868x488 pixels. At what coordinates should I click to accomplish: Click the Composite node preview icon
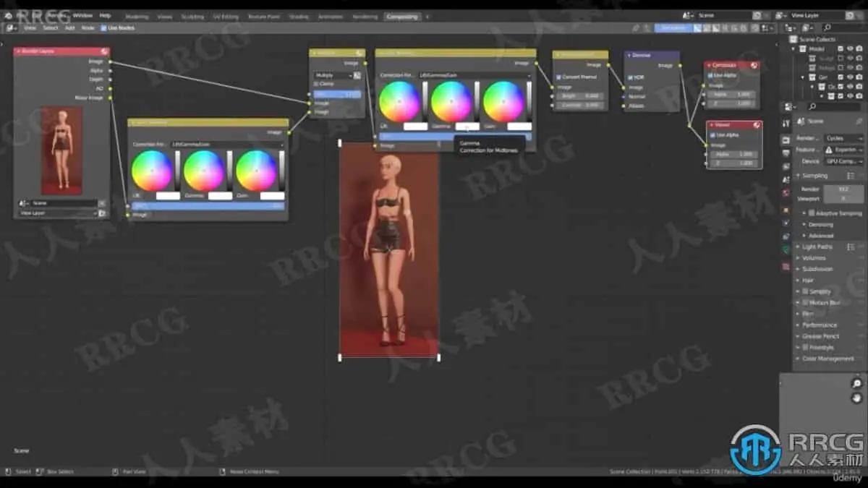pyautogui.click(x=754, y=65)
